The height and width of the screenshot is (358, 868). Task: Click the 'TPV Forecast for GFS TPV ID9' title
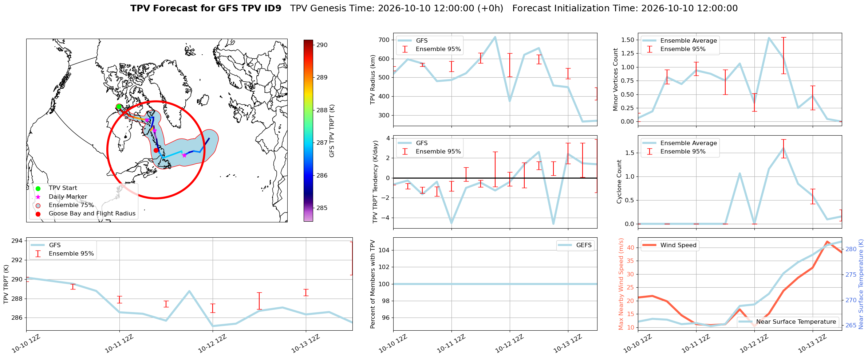point(206,8)
